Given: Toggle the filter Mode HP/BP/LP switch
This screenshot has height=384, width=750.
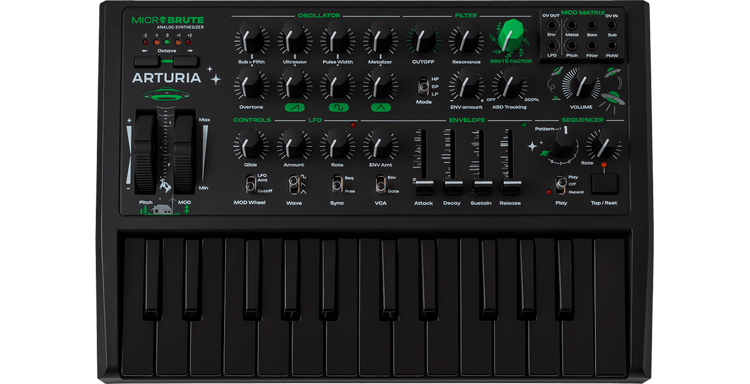Looking at the screenshot, I should pos(424,87).
